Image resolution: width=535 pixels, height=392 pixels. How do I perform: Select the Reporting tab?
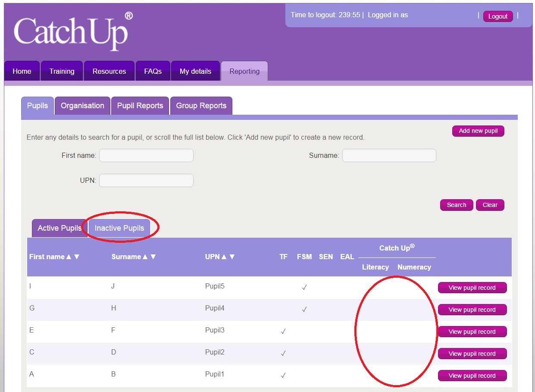244,71
